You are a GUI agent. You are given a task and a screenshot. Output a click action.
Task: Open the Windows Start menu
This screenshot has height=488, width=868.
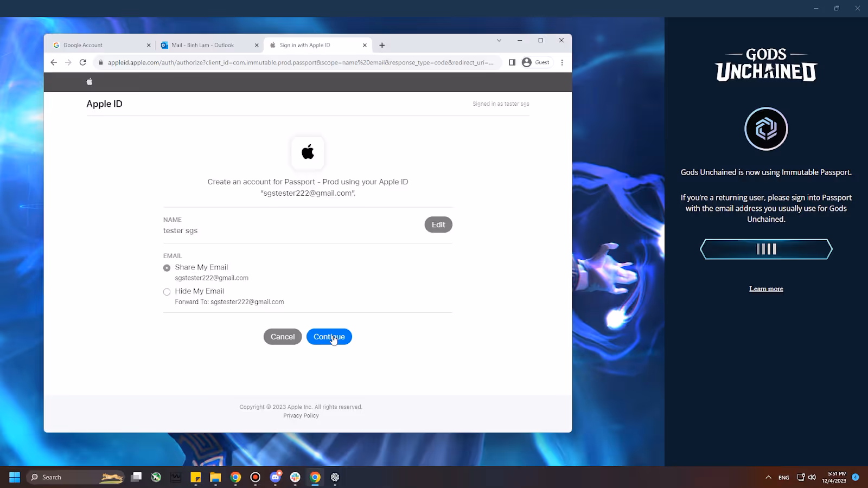(x=15, y=477)
